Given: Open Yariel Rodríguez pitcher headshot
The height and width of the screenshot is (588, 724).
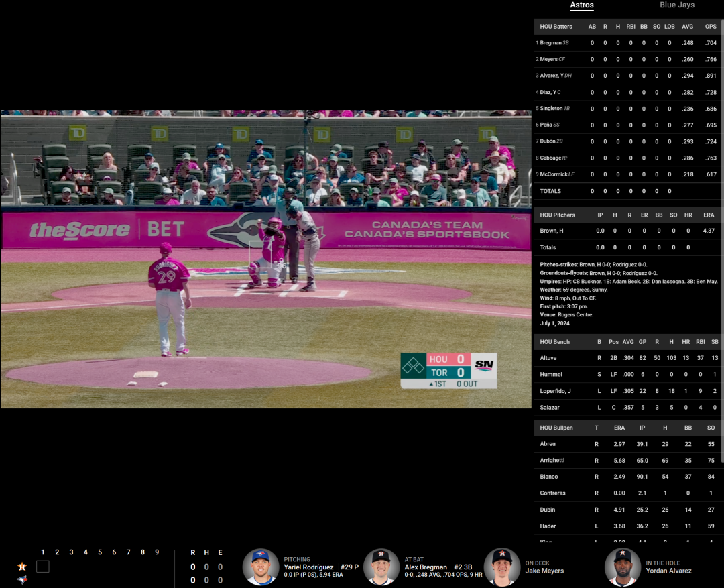Looking at the screenshot, I should pos(261,567).
